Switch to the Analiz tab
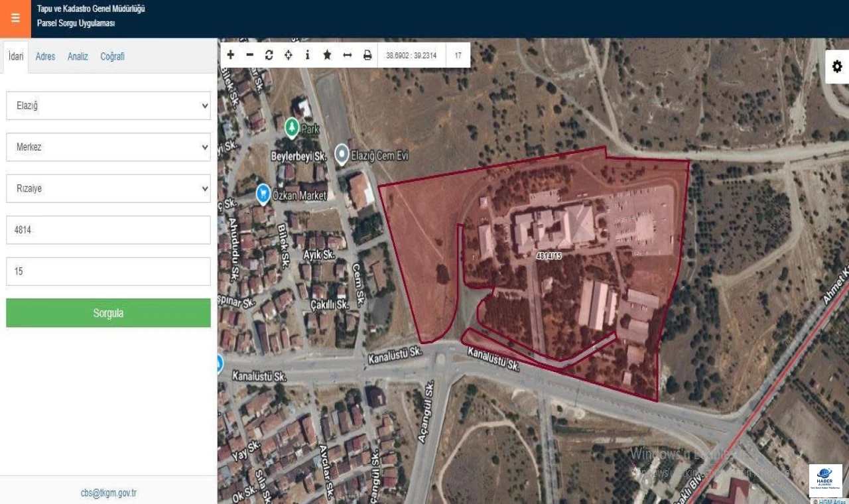849x504 pixels. (78, 56)
